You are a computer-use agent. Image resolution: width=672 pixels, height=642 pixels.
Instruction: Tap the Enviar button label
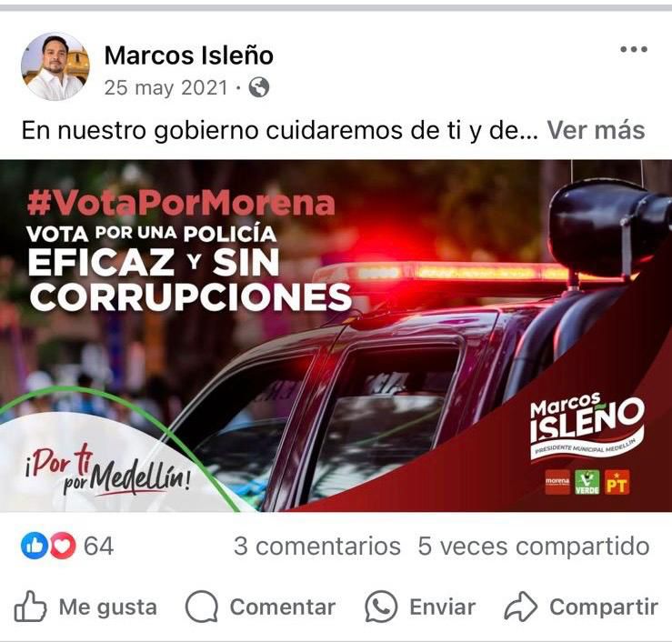(x=442, y=607)
